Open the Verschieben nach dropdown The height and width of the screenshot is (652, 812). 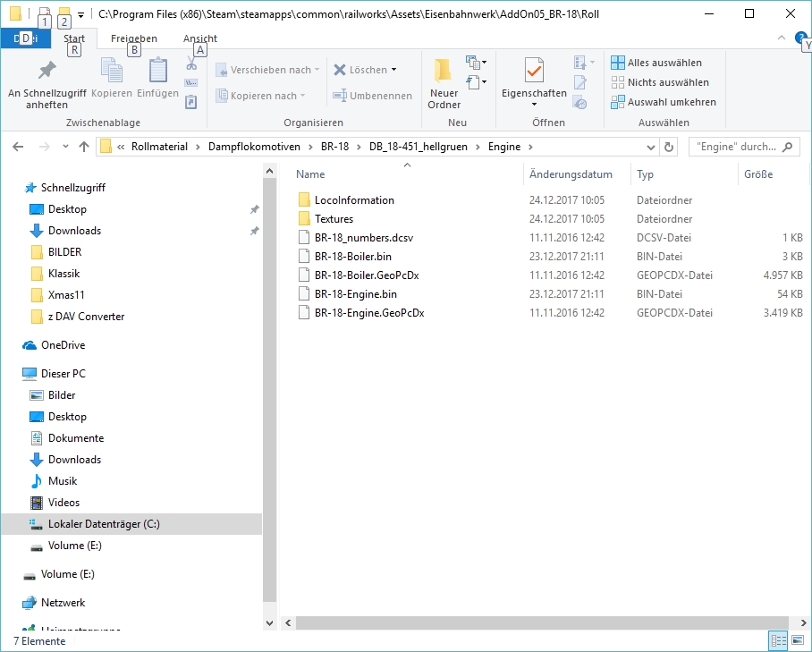point(267,70)
